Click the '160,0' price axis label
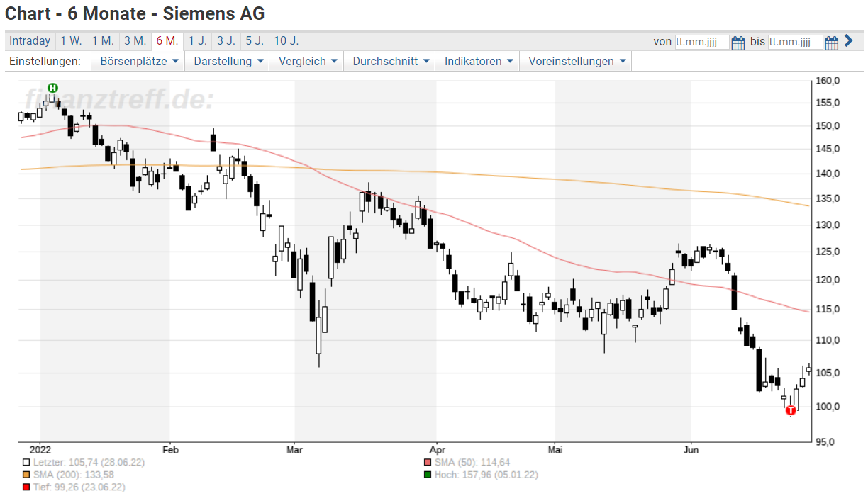This screenshot has height=496, width=868. 827,80
